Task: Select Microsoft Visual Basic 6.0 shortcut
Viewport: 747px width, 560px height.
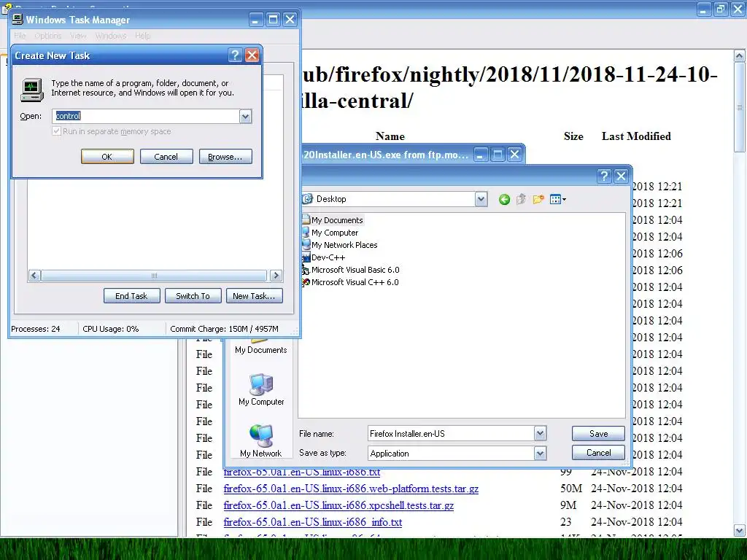Action: (351, 270)
